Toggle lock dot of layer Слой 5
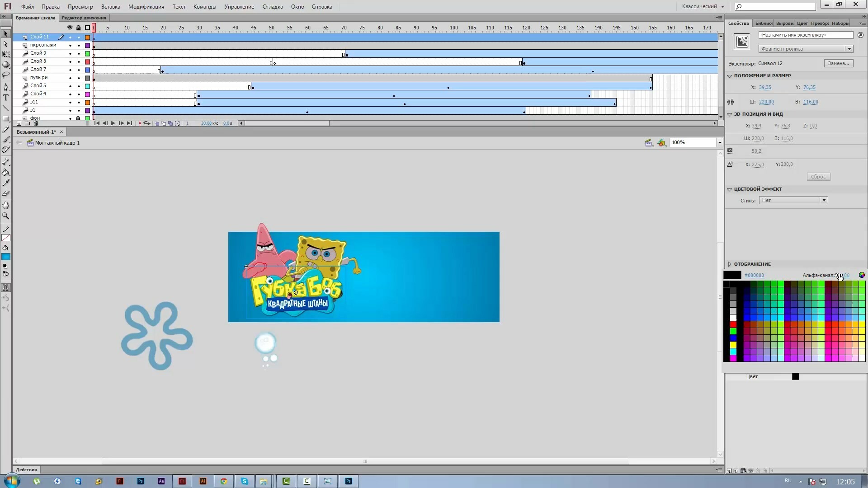Screen dimensions: 868x488 pos(79,86)
